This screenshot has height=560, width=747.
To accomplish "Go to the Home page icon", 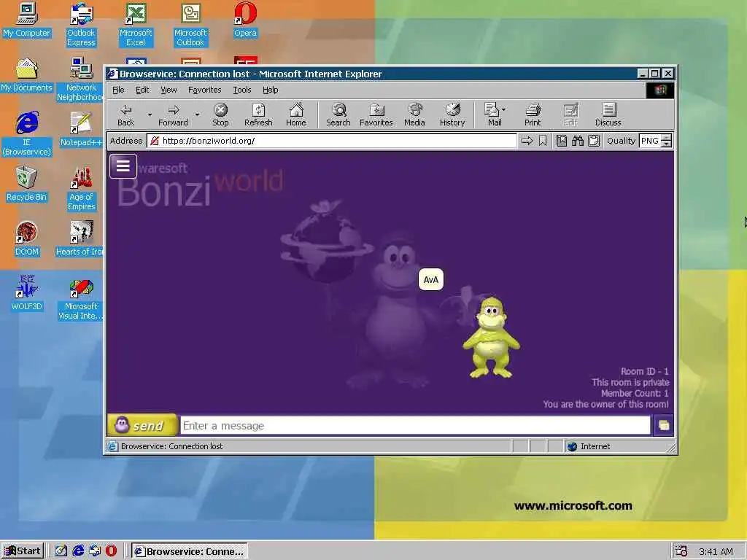I will click(296, 114).
